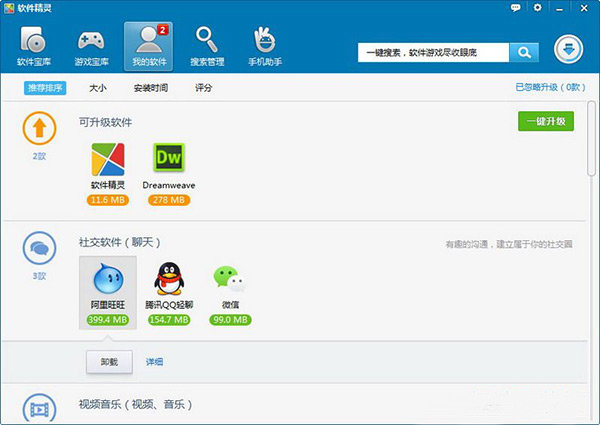600x425 pixels.
Task: Select the Dreamweaver app icon
Action: (168, 159)
